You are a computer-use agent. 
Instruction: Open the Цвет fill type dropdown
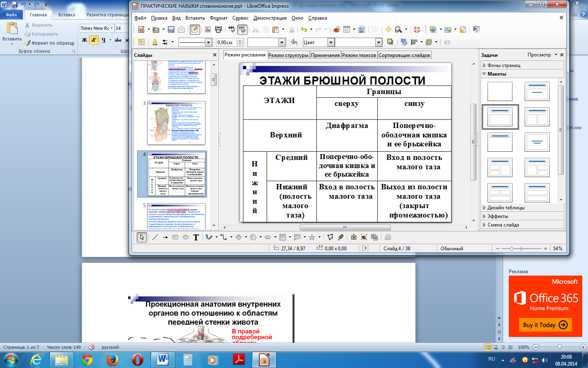331,43
